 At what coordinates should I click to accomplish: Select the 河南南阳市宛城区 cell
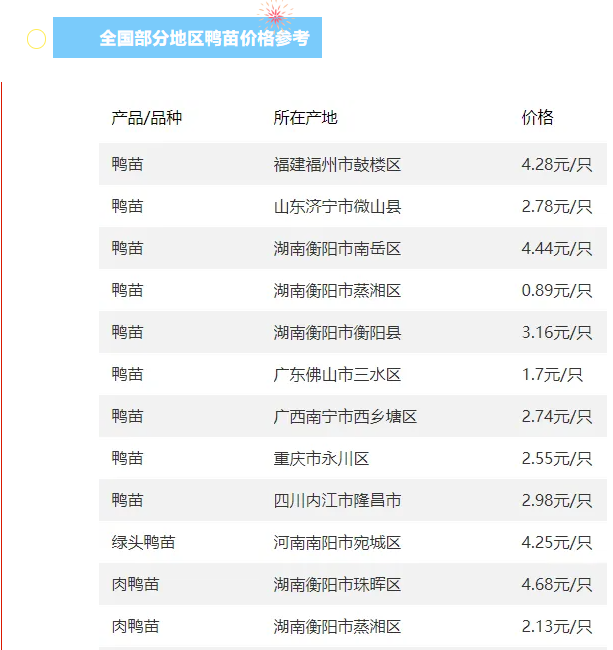click(x=337, y=543)
